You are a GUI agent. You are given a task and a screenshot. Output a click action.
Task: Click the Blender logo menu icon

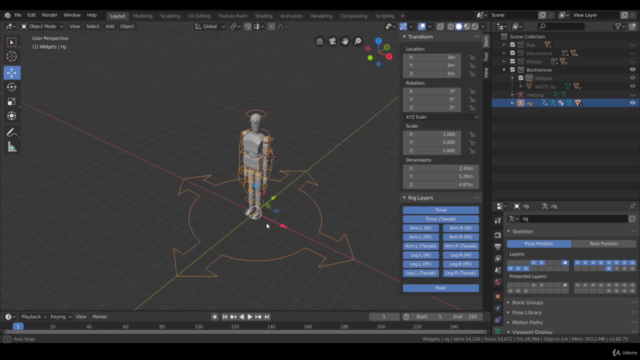[x=7, y=15]
